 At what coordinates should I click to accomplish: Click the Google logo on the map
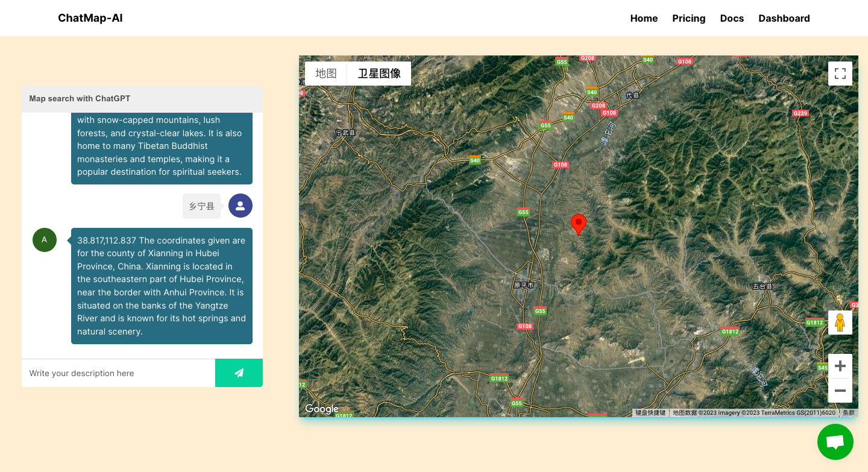point(322,409)
